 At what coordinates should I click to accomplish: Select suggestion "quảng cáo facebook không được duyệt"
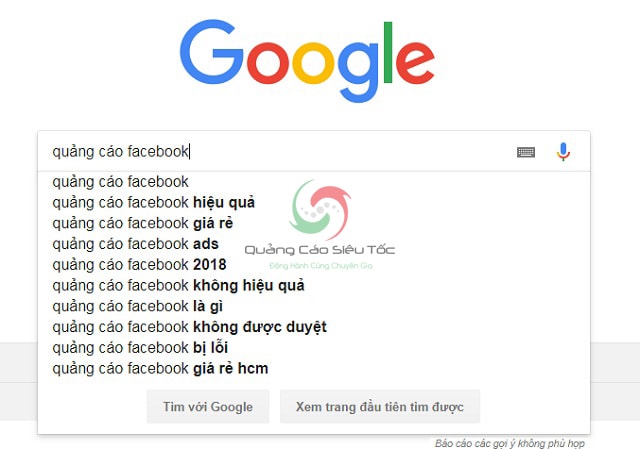click(189, 327)
